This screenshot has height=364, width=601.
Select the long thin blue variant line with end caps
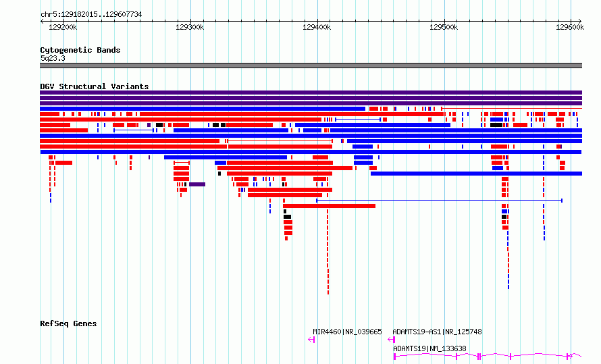click(439, 201)
